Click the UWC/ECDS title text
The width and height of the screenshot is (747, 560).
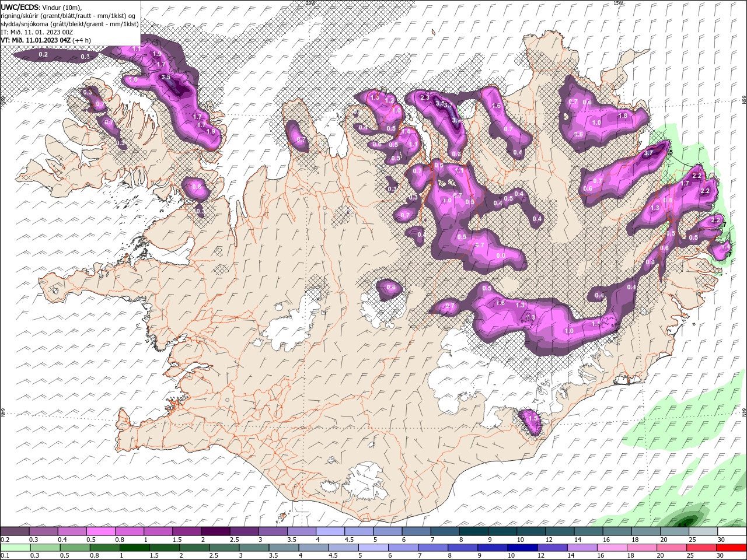(20, 6)
